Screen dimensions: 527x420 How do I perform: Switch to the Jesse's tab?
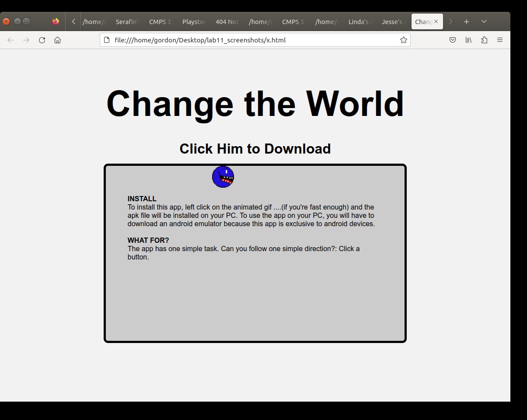(x=393, y=21)
